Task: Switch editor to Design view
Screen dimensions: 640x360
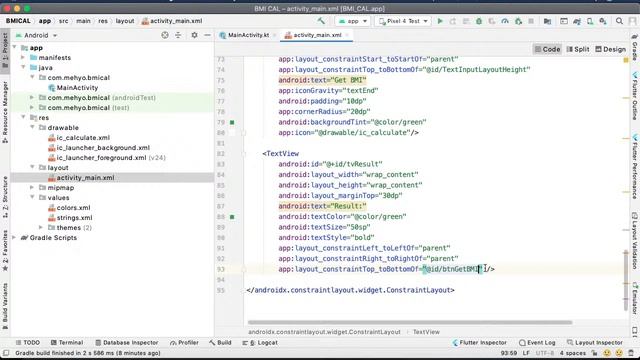Action: point(610,49)
